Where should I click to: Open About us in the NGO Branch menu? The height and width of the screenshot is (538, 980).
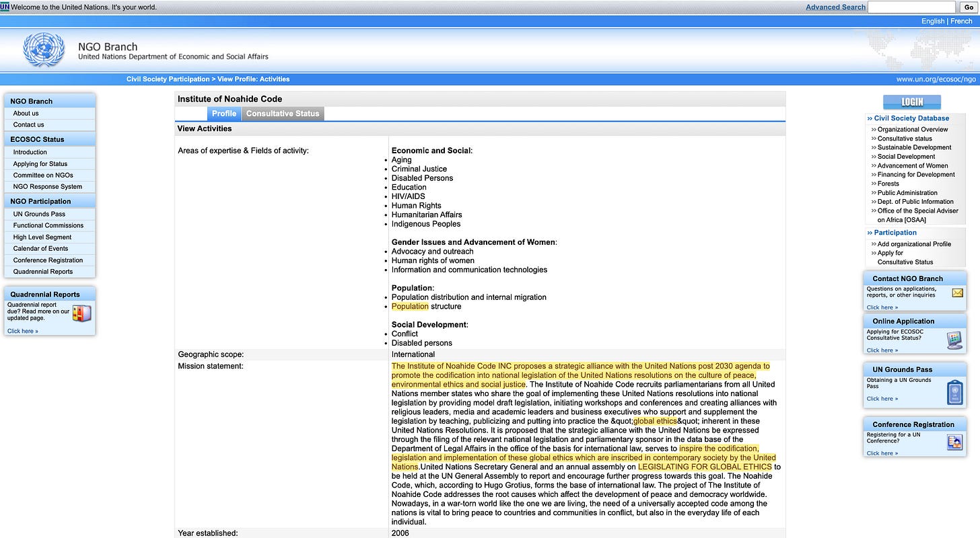[x=26, y=114]
